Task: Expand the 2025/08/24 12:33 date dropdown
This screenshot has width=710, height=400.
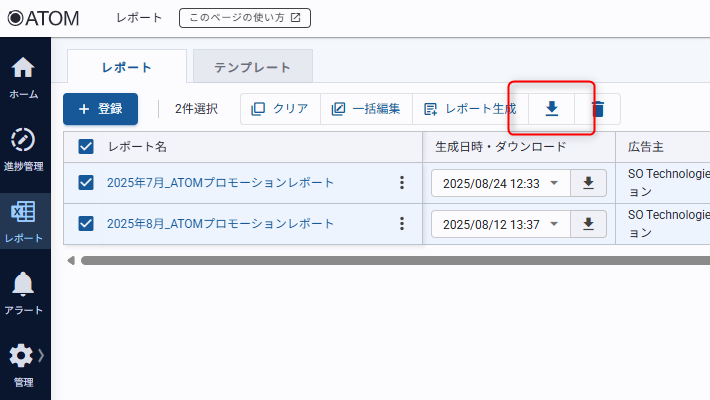Action: [554, 184]
